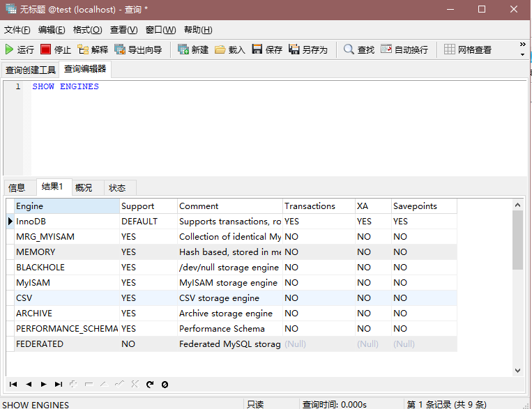532x409 pixels.
Task: Click the Transactions column header
Action: pyautogui.click(x=319, y=206)
